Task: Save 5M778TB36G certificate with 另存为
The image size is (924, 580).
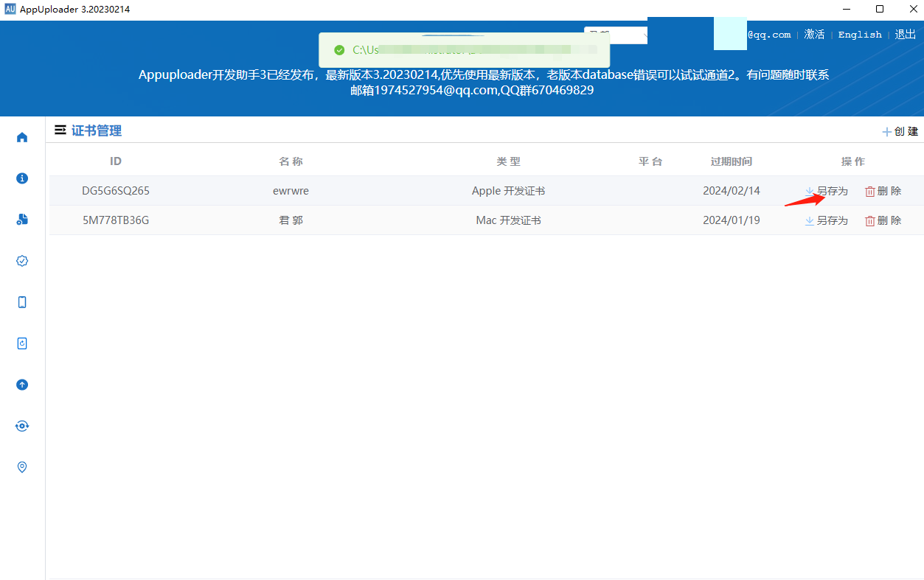Action: pos(827,220)
